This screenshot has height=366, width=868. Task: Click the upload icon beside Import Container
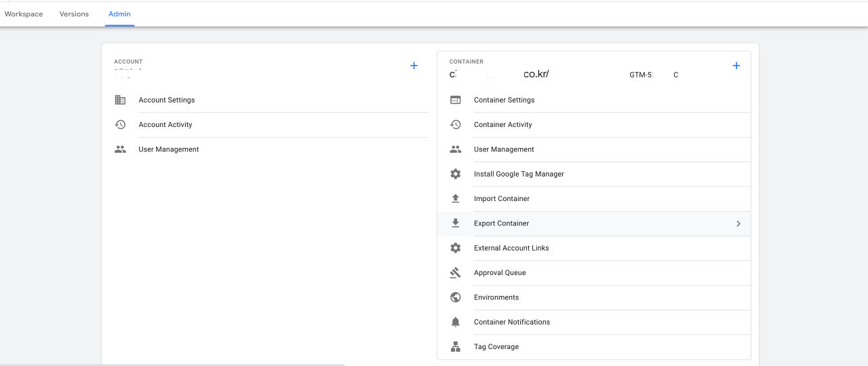point(456,198)
